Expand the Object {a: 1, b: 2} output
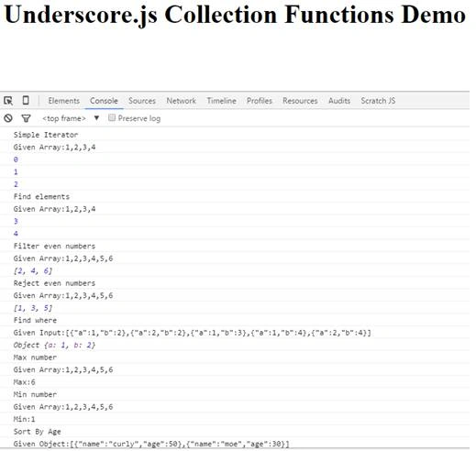476x451 pixels. point(54,345)
